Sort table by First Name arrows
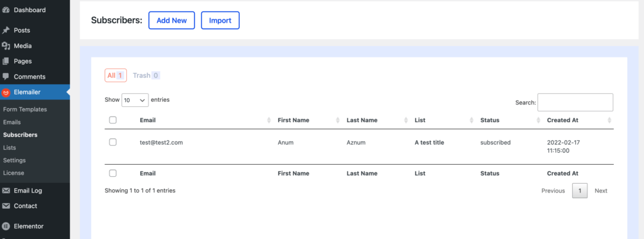 point(338,120)
